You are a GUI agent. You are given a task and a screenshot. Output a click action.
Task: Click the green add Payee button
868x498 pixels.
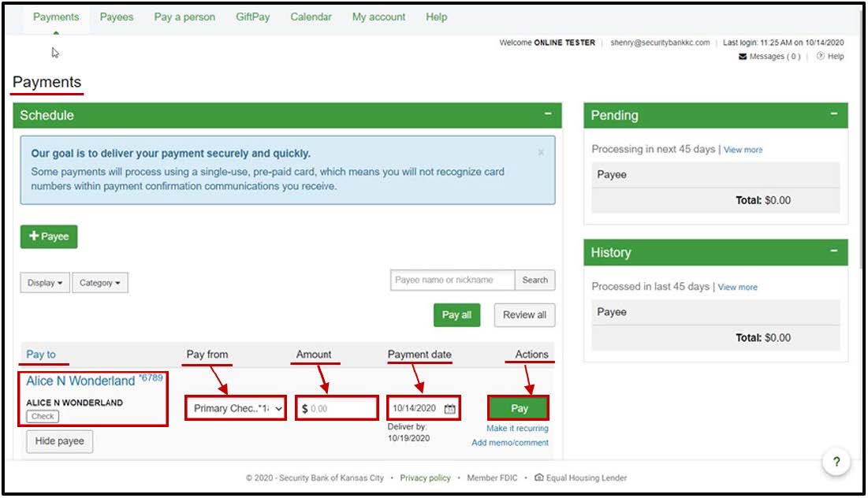click(49, 236)
